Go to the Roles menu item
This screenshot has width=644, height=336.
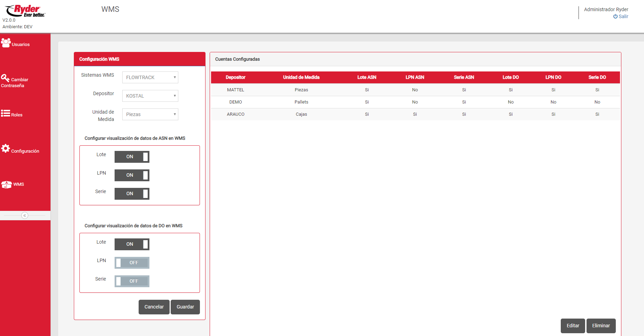tap(17, 115)
